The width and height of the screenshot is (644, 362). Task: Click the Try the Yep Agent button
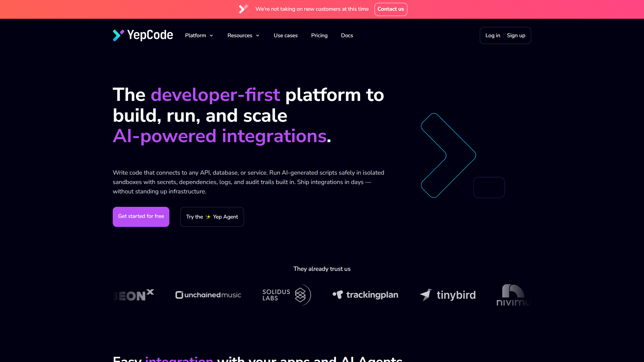212,217
